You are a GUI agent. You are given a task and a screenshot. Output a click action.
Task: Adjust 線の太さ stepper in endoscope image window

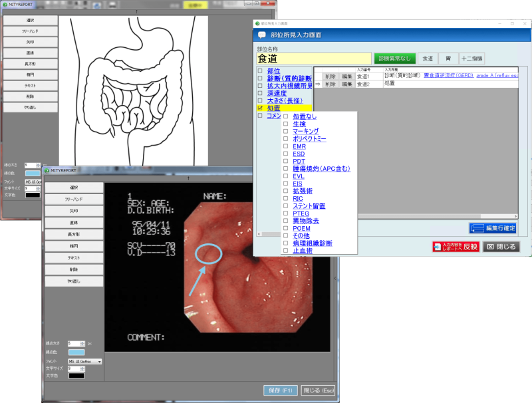coord(82,344)
